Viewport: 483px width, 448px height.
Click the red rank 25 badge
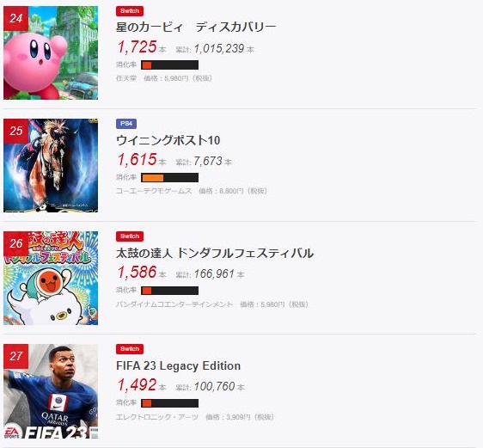click(x=16, y=131)
